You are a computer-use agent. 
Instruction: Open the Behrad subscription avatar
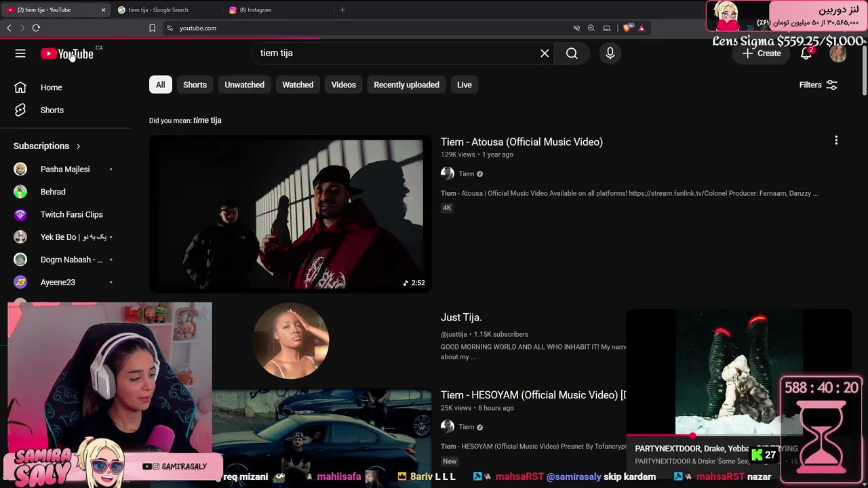coord(20,192)
